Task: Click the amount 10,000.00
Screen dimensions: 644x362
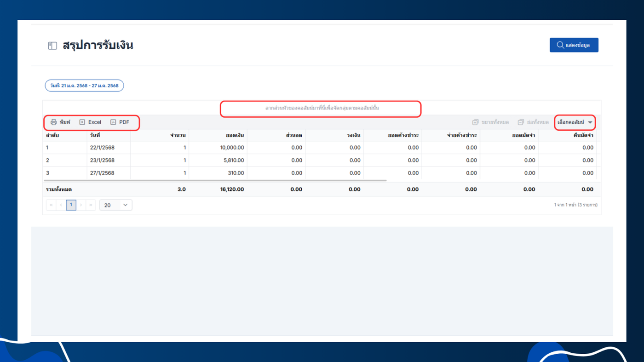Action: pos(232,148)
